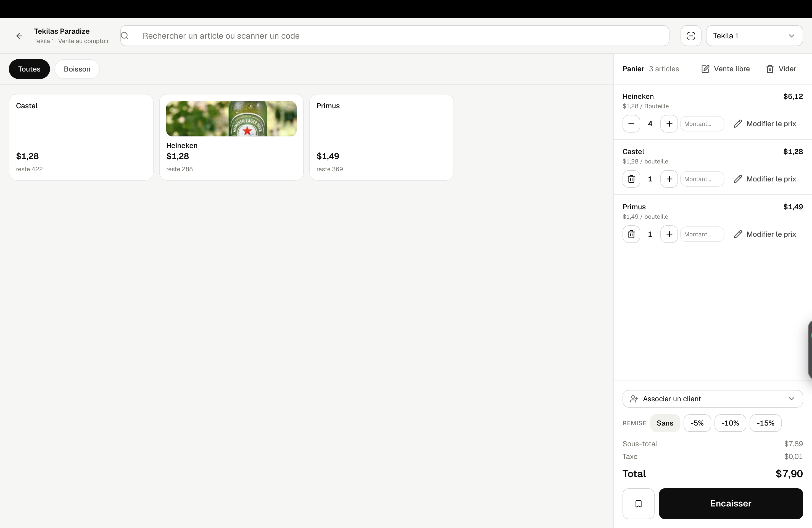Click Heineken Montant input field
812x528 pixels.
pos(702,124)
